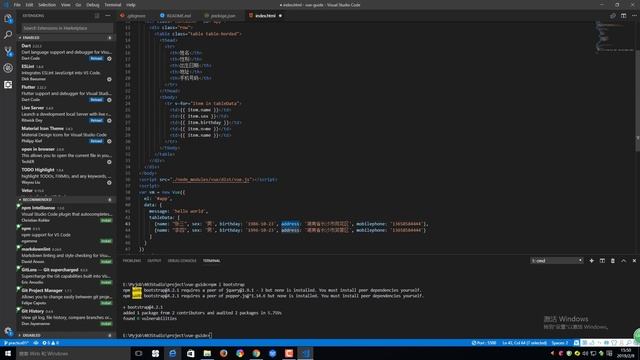Image resolution: width=640 pixels, height=360 pixels.
Task: Open the Extensions view in activity bar
Action: [8, 84]
